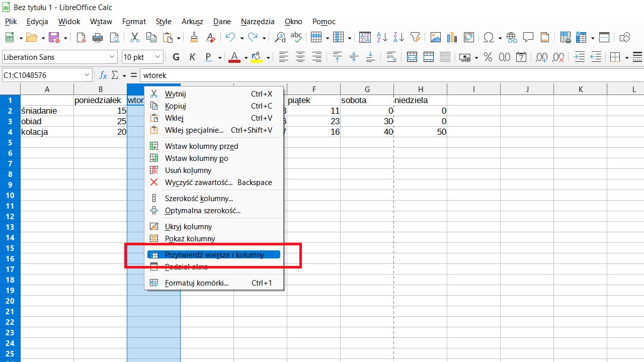This screenshot has height=362, width=644.
Task: Enable center text alignment
Action: (300, 57)
